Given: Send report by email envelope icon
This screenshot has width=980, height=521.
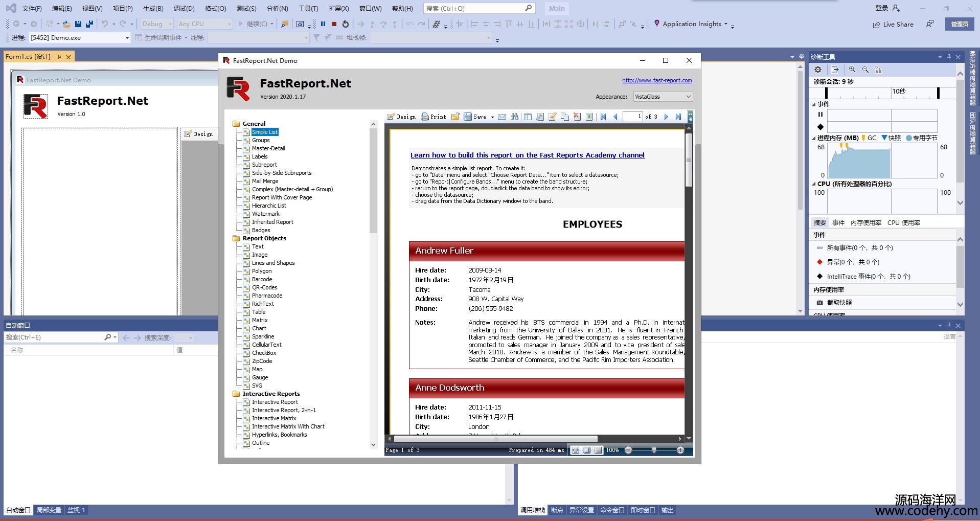Looking at the screenshot, I should coord(502,117).
